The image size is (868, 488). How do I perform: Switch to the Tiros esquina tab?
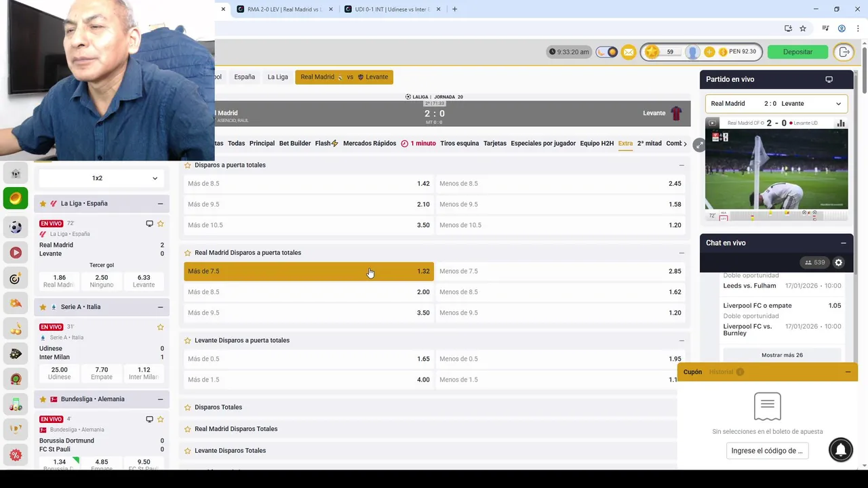(459, 144)
